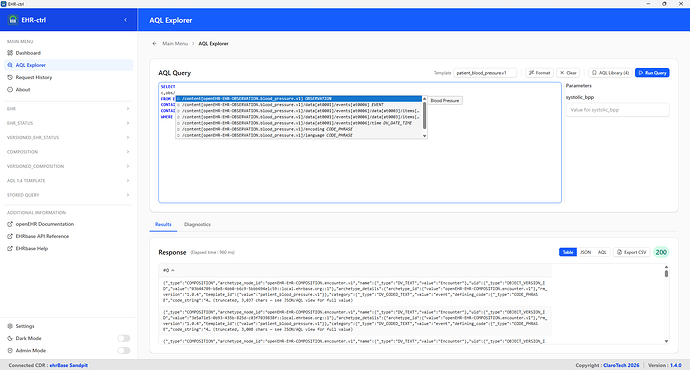This screenshot has height=370, width=690.
Task: Switch response view to AQL
Action: tap(602, 252)
